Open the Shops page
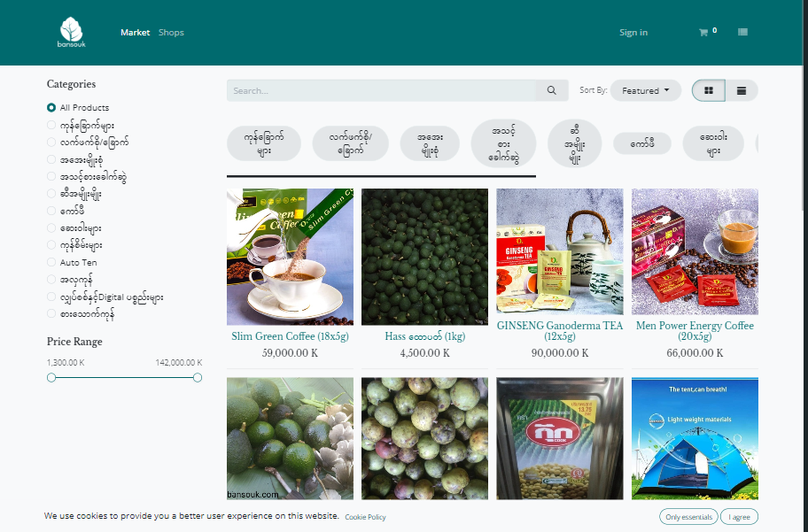Image resolution: width=808 pixels, height=532 pixels. point(171,33)
